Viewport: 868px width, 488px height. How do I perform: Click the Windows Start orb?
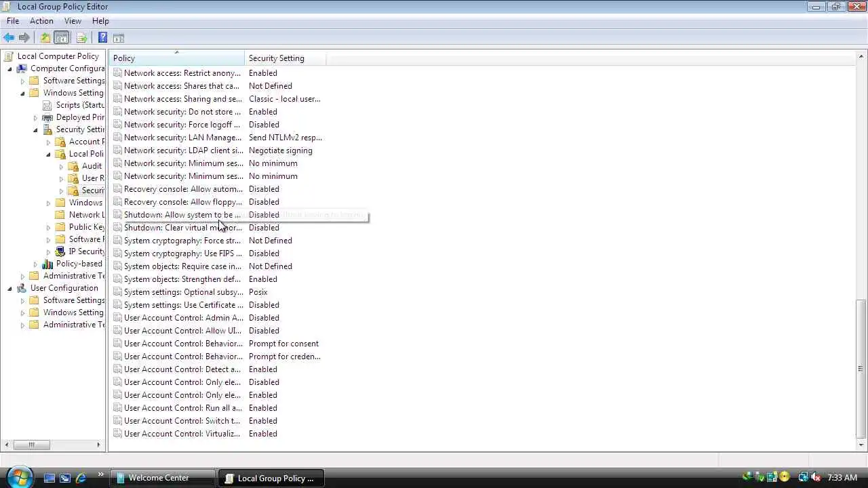pos(19,476)
